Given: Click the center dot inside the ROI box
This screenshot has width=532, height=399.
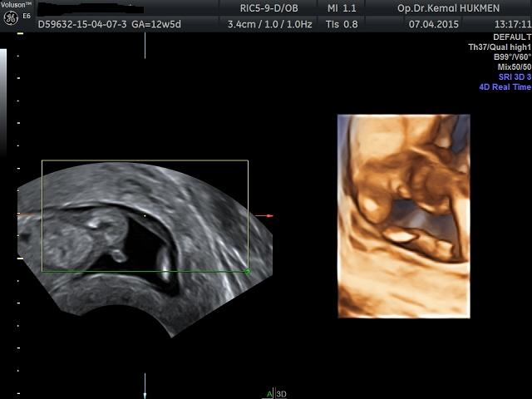Looking at the screenshot, I should click(x=145, y=216).
